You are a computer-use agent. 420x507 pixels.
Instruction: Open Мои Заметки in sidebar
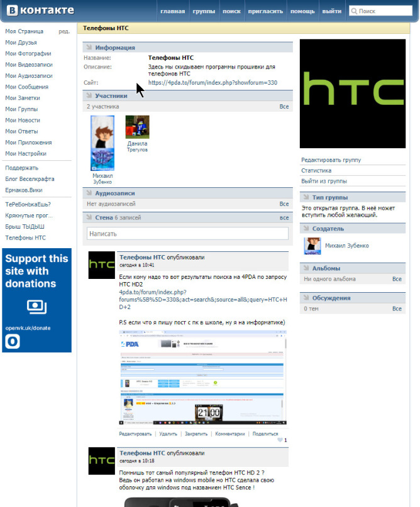(23, 98)
